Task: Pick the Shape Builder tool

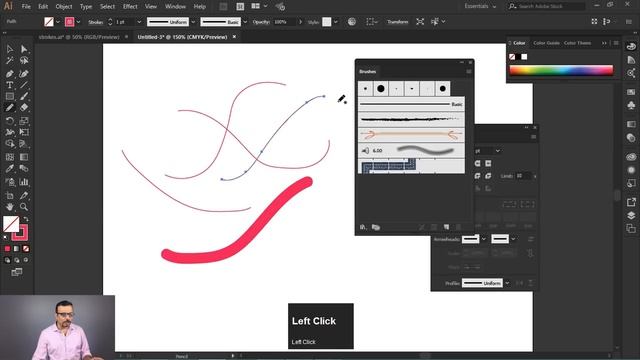Action: (x=10, y=144)
